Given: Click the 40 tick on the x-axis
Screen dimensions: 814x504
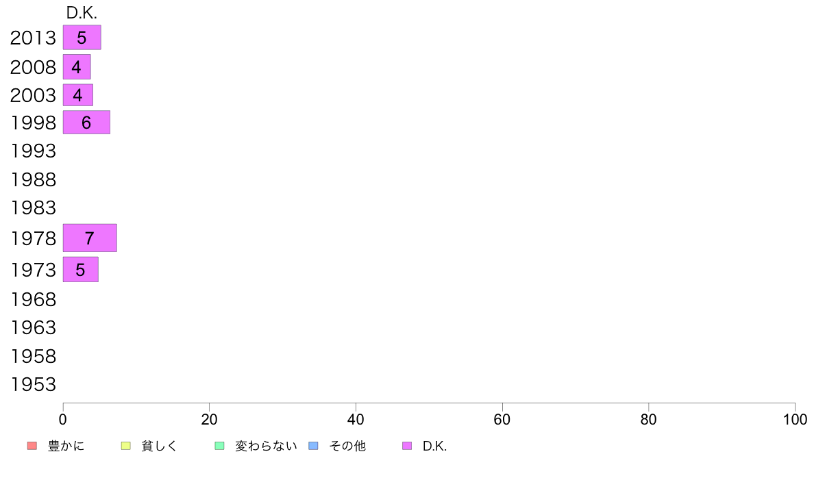Looking at the screenshot, I should point(356,419).
